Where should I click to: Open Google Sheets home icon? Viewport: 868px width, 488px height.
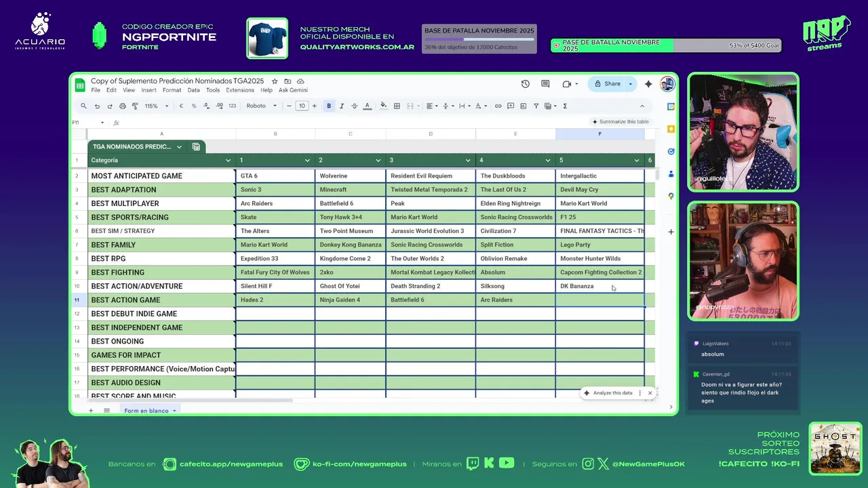(80, 85)
